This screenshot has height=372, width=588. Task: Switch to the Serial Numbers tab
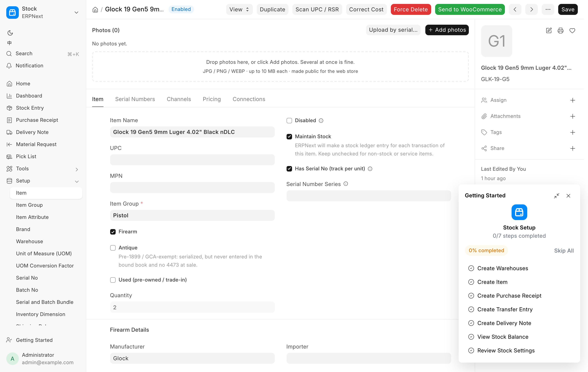135,99
